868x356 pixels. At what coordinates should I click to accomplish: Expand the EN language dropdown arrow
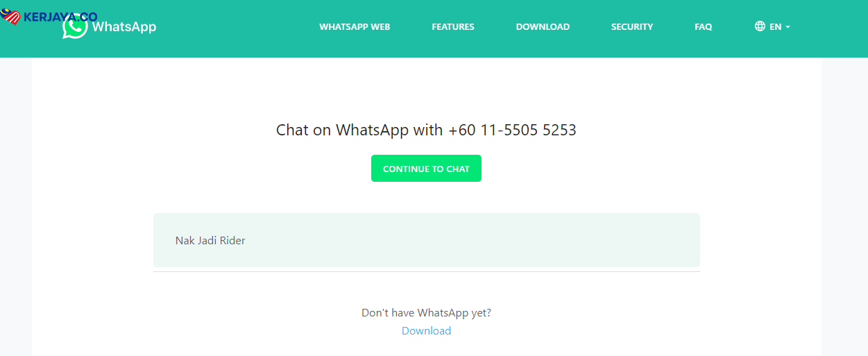point(788,27)
